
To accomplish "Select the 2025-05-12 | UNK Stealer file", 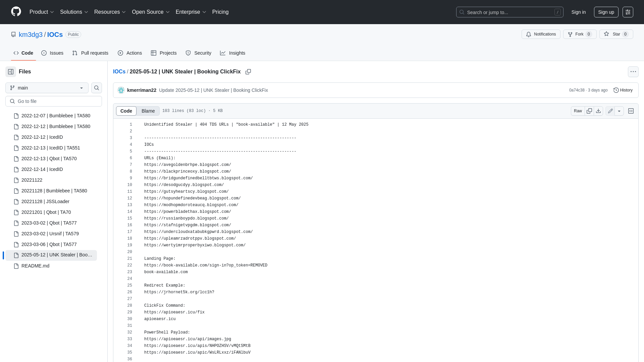I will click(x=51, y=255).
